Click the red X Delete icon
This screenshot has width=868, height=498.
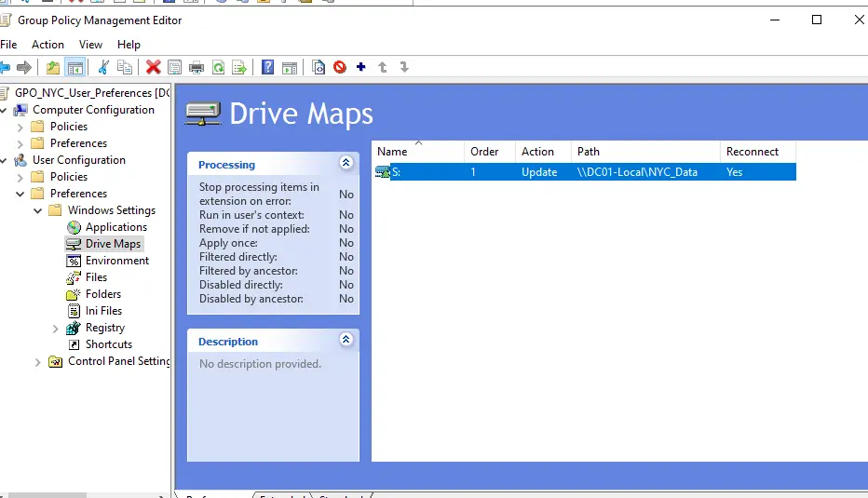(x=154, y=68)
